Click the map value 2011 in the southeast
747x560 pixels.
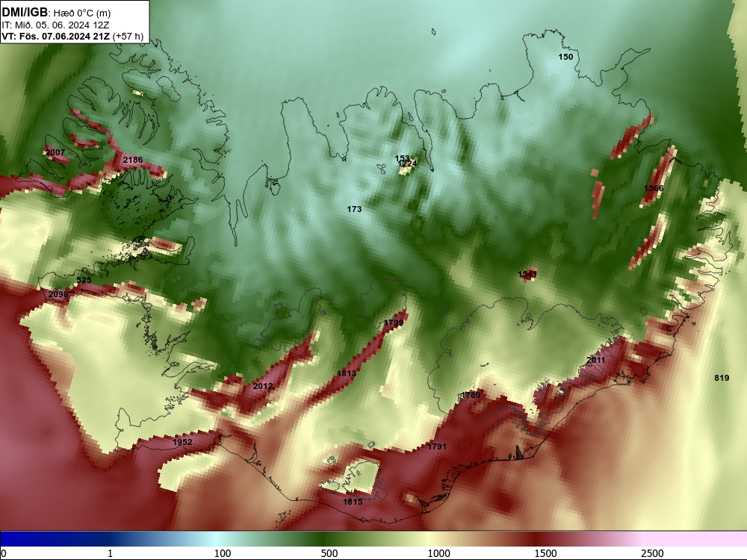pyautogui.click(x=595, y=360)
